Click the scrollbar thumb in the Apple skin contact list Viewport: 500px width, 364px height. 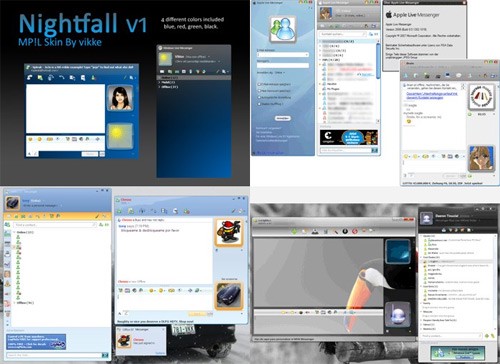click(x=378, y=60)
